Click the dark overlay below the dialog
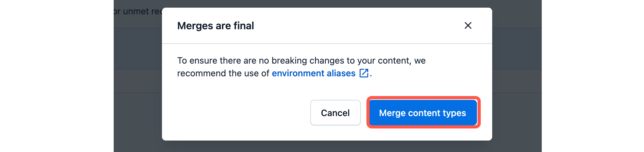The width and height of the screenshot is (644, 152). pyautogui.click(x=327, y=147)
